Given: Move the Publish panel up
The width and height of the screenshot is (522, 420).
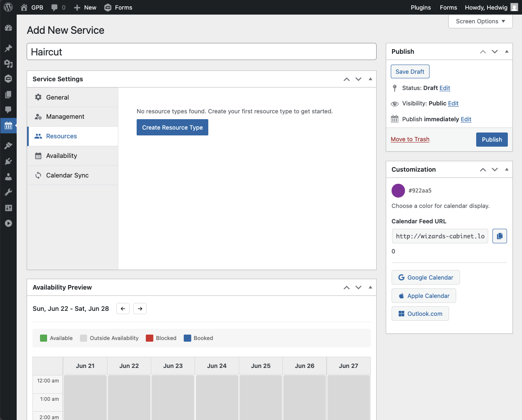Looking at the screenshot, I should (483, 52).
